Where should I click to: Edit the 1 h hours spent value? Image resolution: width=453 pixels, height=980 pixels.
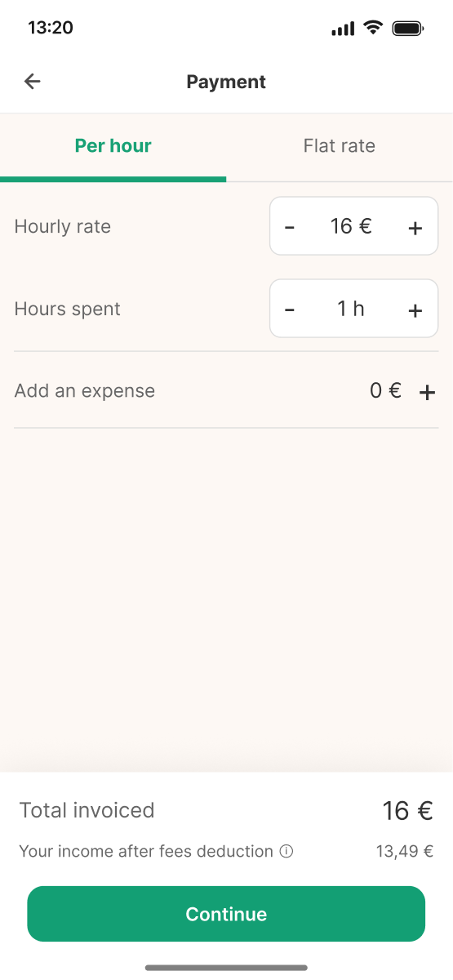(351, 309)
